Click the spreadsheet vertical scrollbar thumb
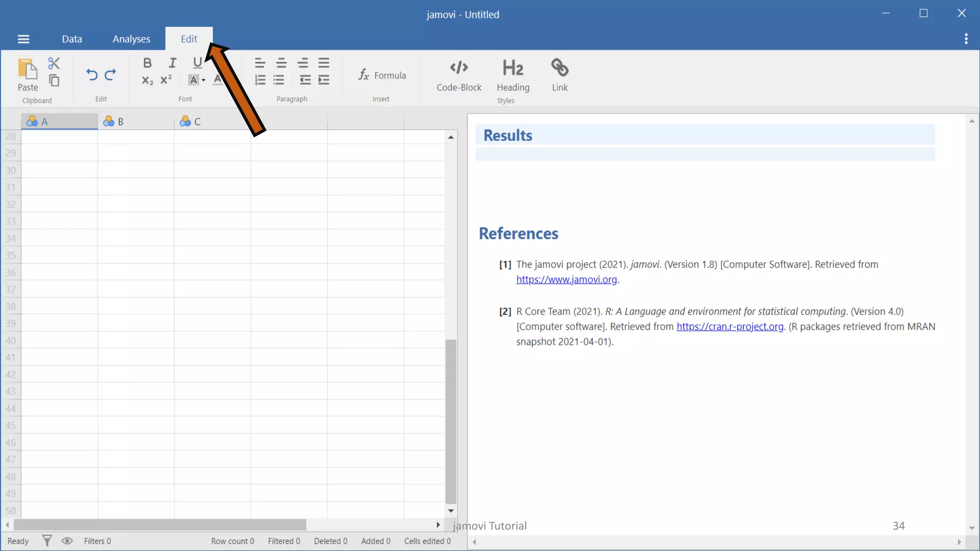 [x=450, y=421]
